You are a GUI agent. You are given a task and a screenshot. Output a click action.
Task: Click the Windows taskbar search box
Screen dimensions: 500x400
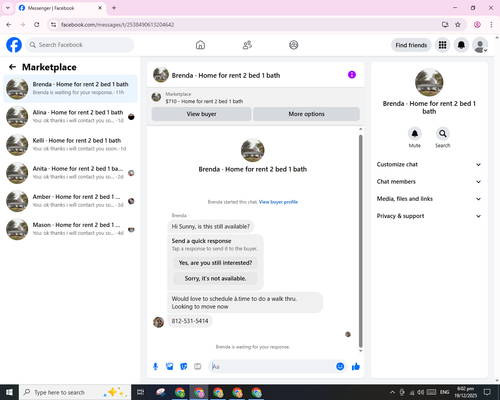(x=75, y=392)
